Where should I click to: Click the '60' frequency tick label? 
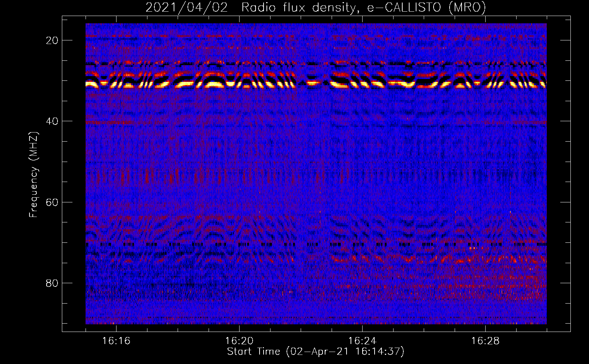pyautogui.click(x=52, y=202)
